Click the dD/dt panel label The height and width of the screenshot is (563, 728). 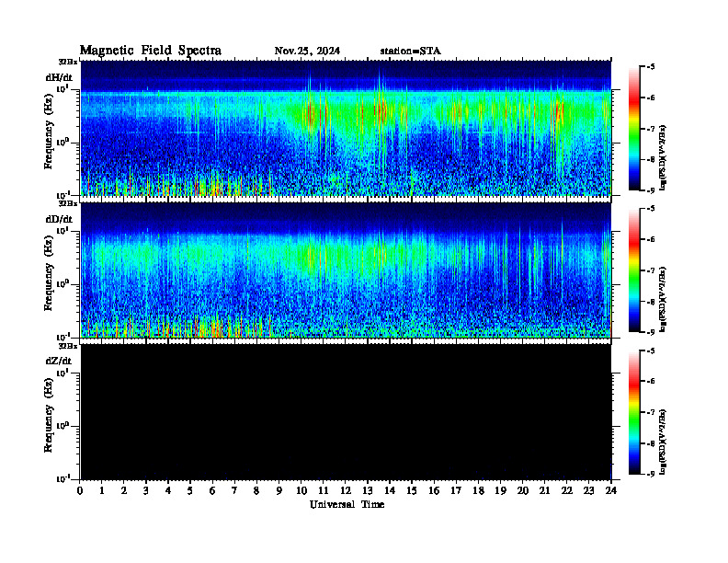[59, 219]
